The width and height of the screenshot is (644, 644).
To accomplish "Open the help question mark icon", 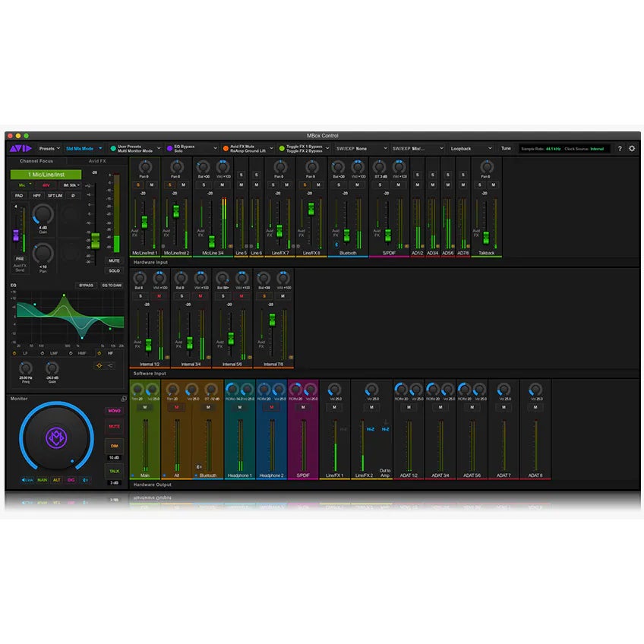I will 620,149.
